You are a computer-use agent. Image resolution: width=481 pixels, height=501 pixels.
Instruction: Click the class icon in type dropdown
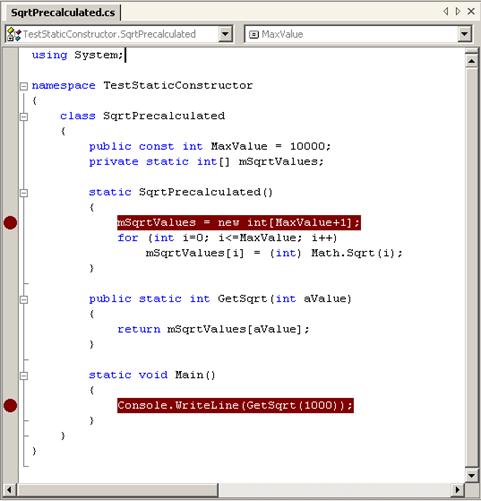point(14,34)
